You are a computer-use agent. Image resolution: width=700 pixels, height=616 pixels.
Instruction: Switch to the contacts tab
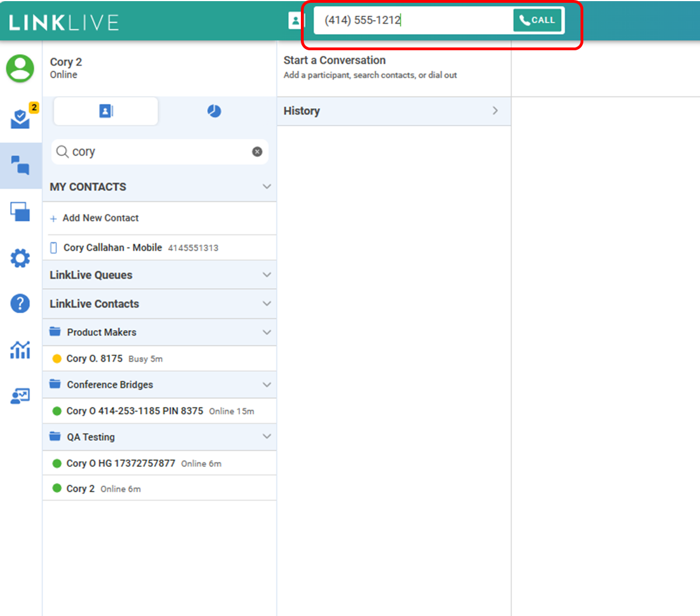click(x=106, y=111)
